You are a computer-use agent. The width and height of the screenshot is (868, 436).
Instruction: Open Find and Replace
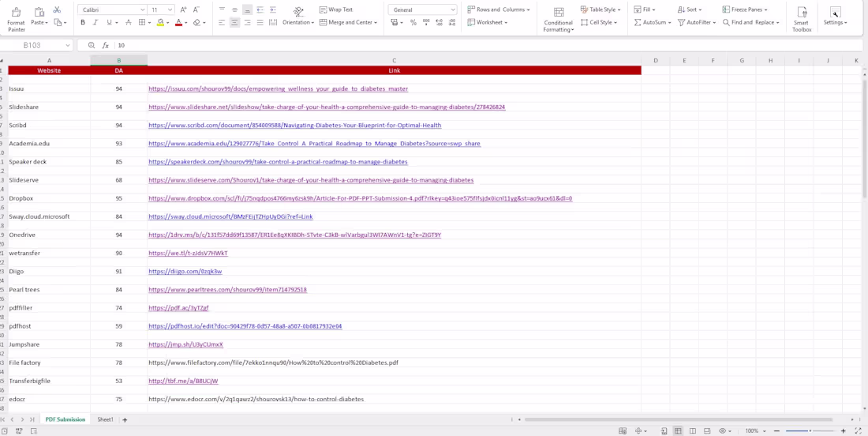pyautogui.click(x=750, y=22)
